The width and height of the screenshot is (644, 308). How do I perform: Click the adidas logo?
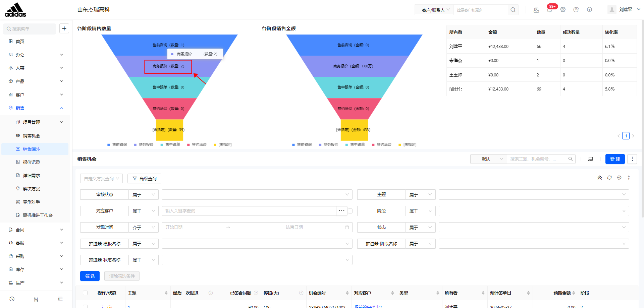click(x=15, y=10)
